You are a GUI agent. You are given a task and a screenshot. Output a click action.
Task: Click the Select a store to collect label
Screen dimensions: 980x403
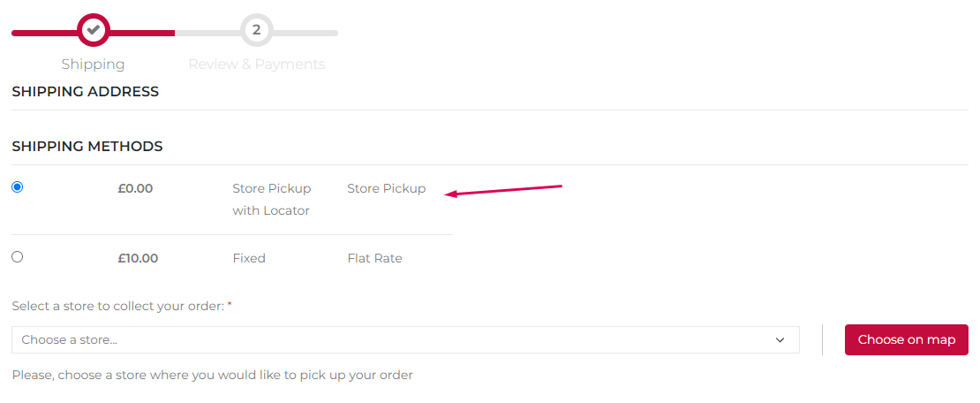tap(118, 307)
